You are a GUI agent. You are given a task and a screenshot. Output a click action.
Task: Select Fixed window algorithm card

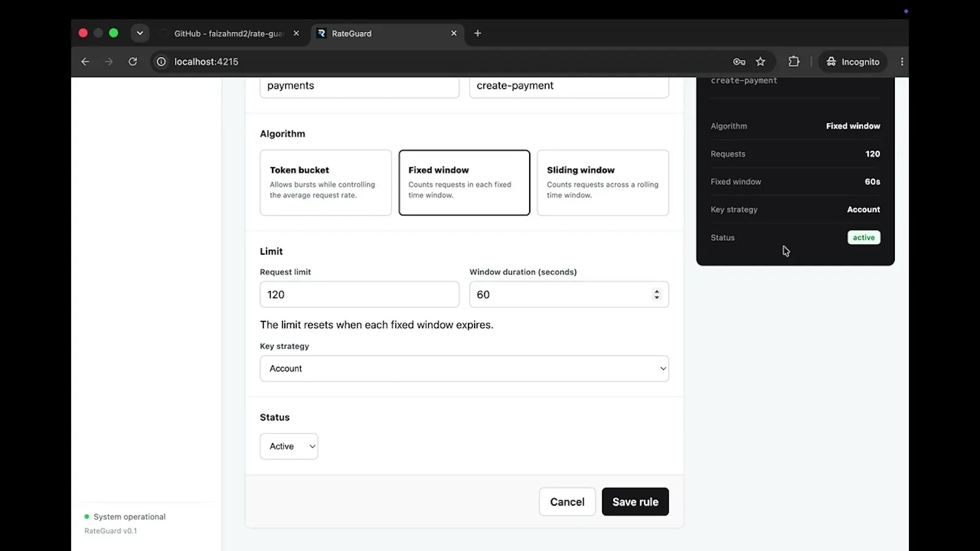point(464,182)
